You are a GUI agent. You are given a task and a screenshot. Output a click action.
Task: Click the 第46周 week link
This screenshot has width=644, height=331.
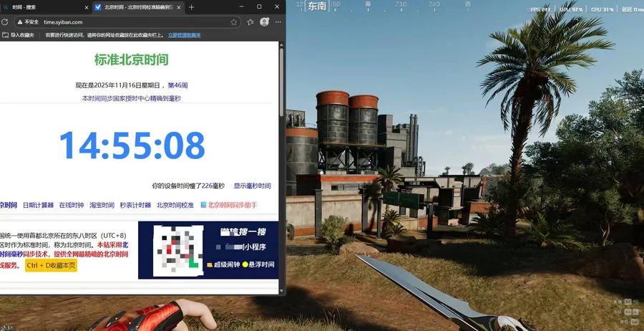177,85
